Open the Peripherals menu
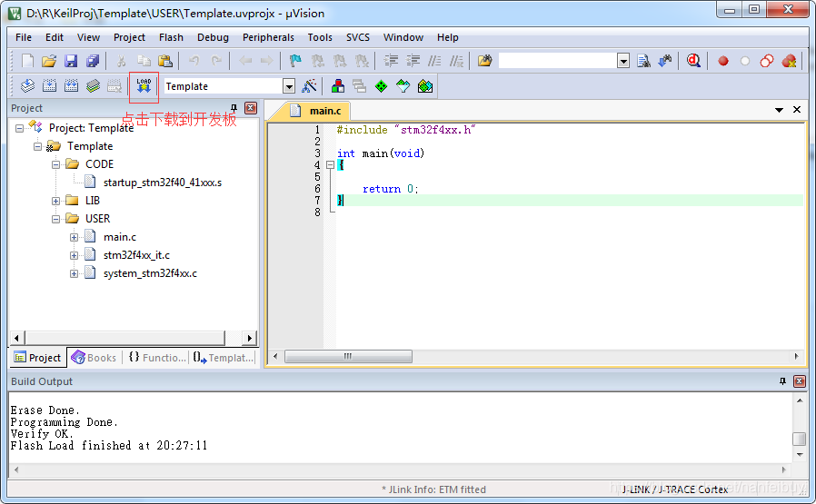Screen dimensions: 816x504 pyautogui.click(x=268, y=37)
